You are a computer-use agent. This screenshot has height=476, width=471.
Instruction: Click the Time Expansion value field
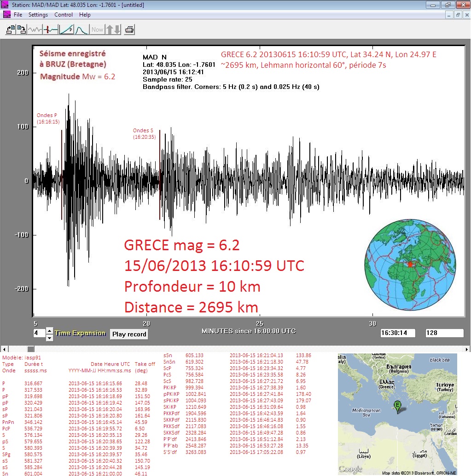39,333
